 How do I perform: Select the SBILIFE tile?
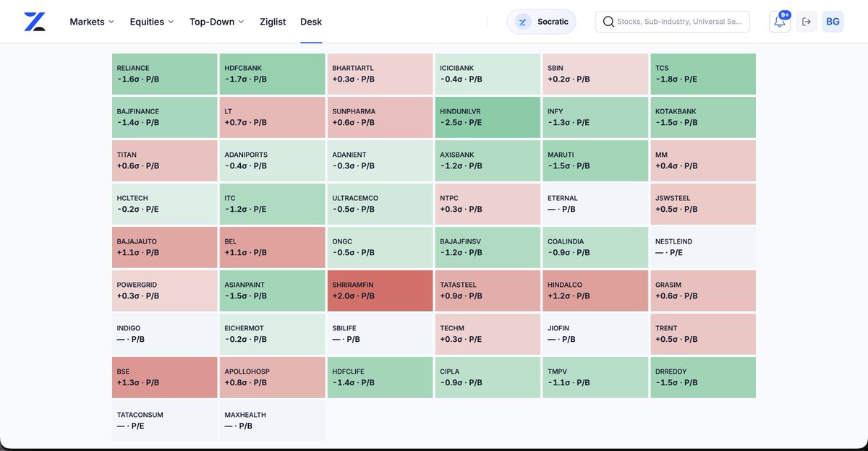(x=380, y=334)
